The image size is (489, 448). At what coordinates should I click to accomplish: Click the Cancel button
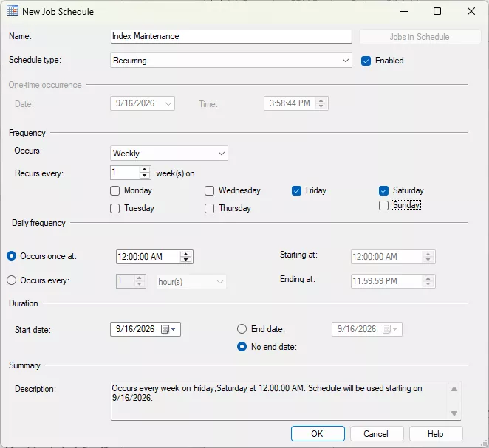coord(377,434)
